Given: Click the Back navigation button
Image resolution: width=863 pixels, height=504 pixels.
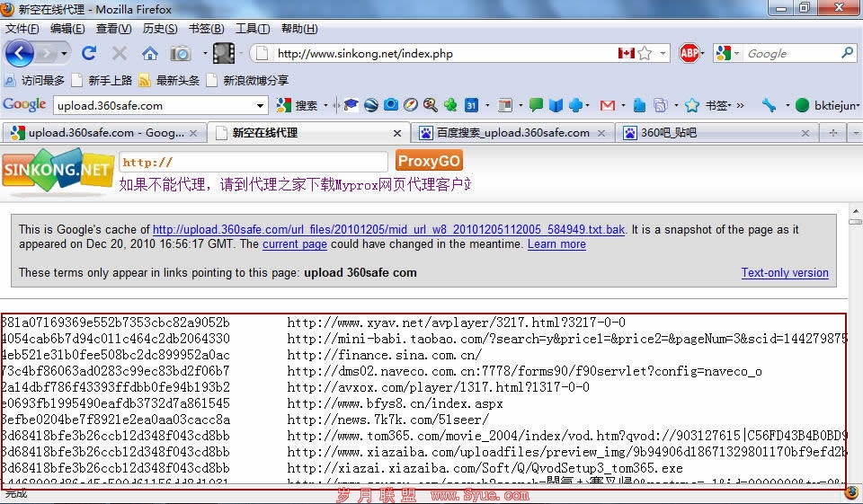Looking at the screenshot, I should point(19,53).
